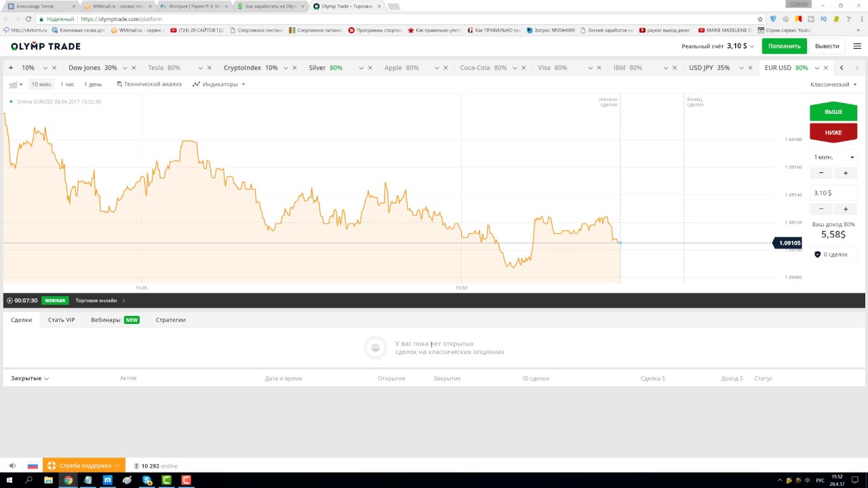Play the webinar timer control
The height and width of the screenshot is (488, 868).
pos(9,300)
